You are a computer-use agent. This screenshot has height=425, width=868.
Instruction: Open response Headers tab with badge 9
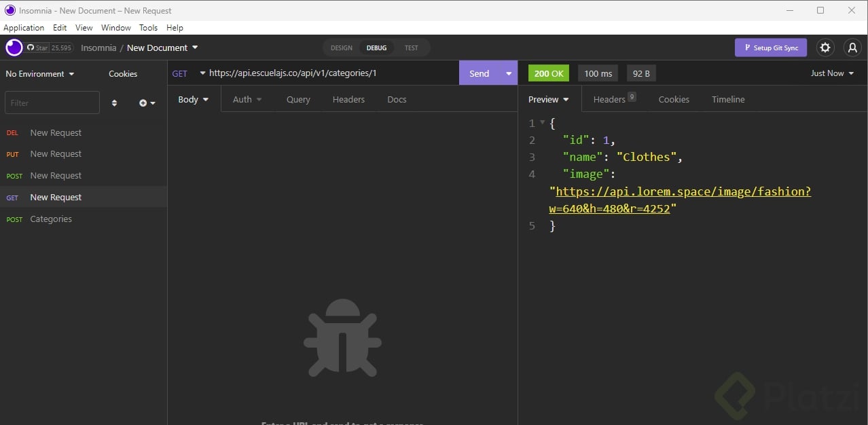614,99
